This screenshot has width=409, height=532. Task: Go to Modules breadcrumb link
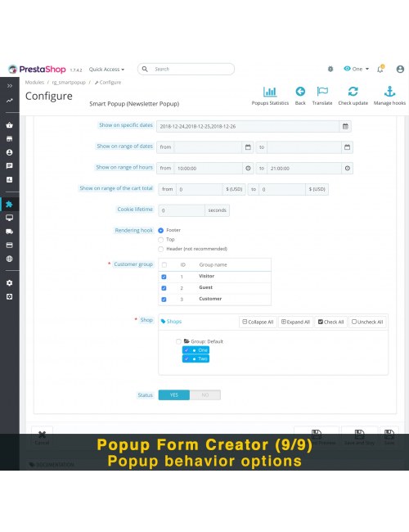(x=34, y=83)
